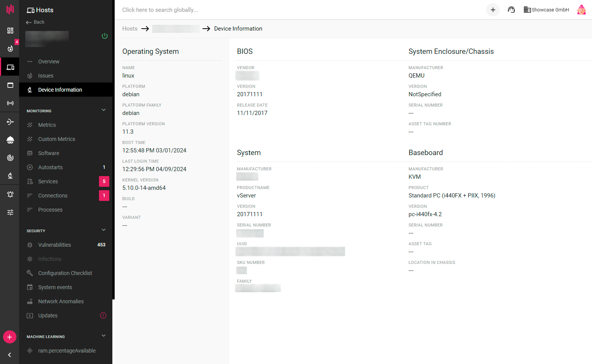The width and height of the screenshot is (592, 364).
Task: Click the plus button in the top bar
Action: click(493, 10)
